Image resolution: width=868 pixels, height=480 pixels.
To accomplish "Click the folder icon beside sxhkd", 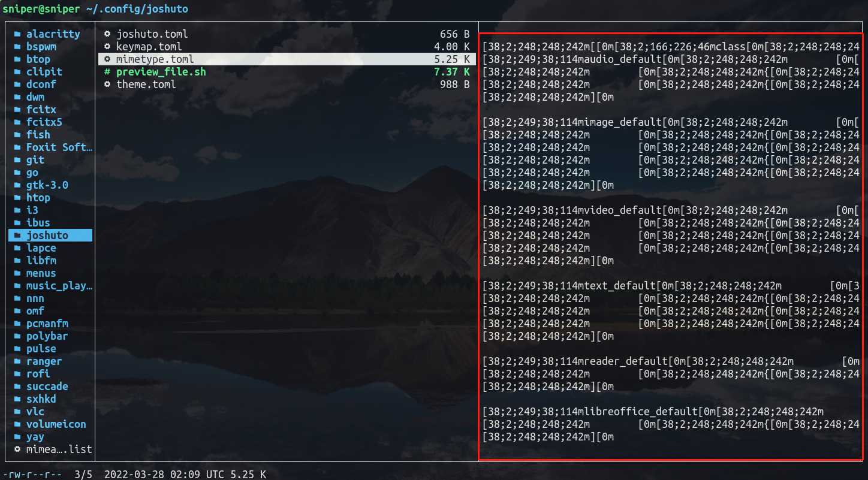I will coord(17,399).
